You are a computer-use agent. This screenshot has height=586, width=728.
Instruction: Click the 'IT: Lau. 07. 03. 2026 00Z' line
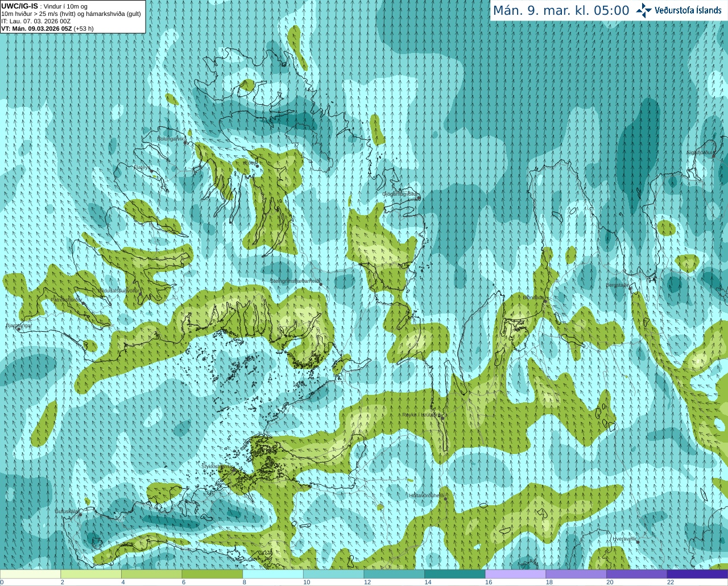point(36,21)
